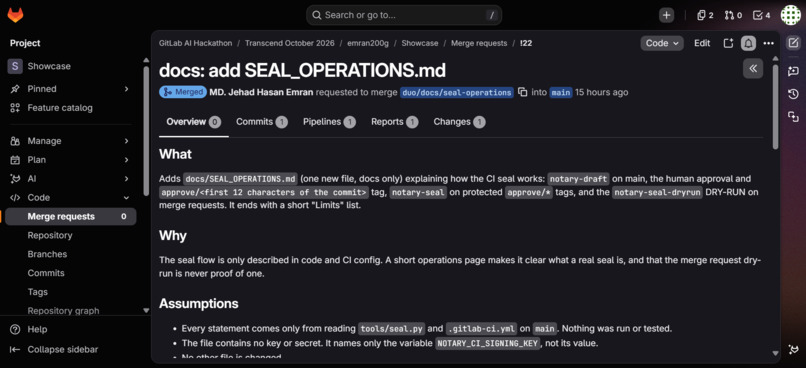This screenshot has height=368, width=806.
Task: Switch to the Commits tab
Action: click(x=262, y=122)
